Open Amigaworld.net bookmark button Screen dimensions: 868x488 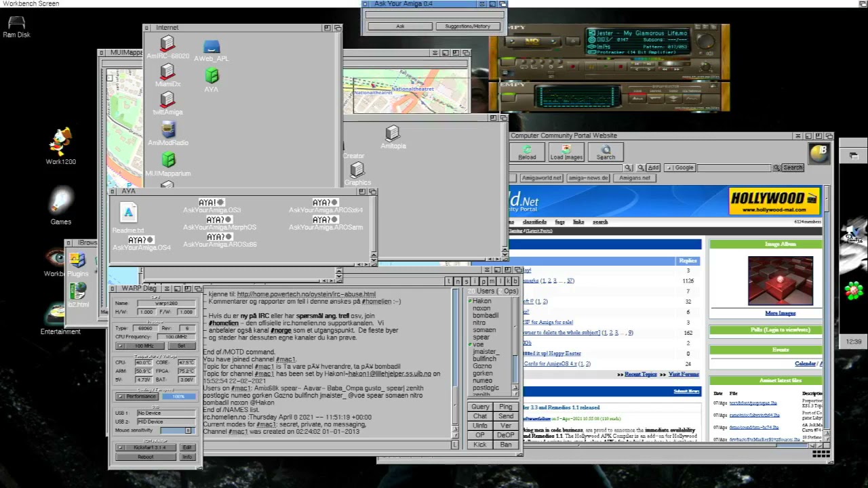(x=542, y=178)
